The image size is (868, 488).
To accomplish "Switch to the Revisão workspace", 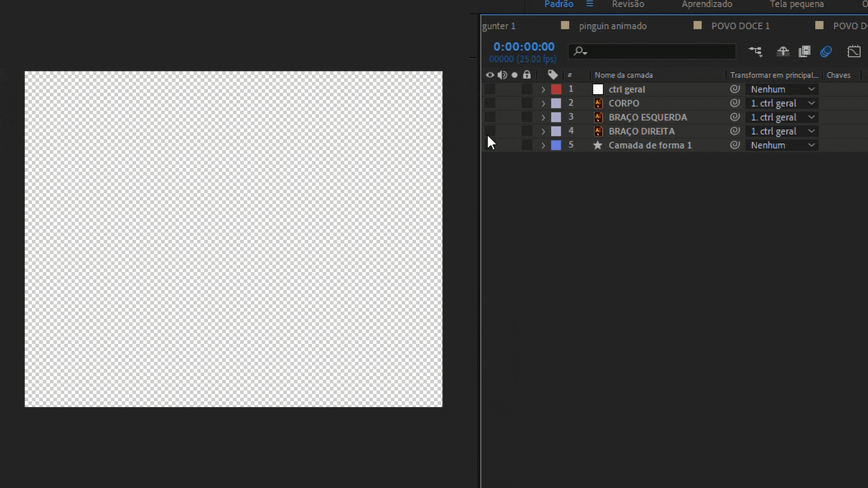I will pos(628,5).
